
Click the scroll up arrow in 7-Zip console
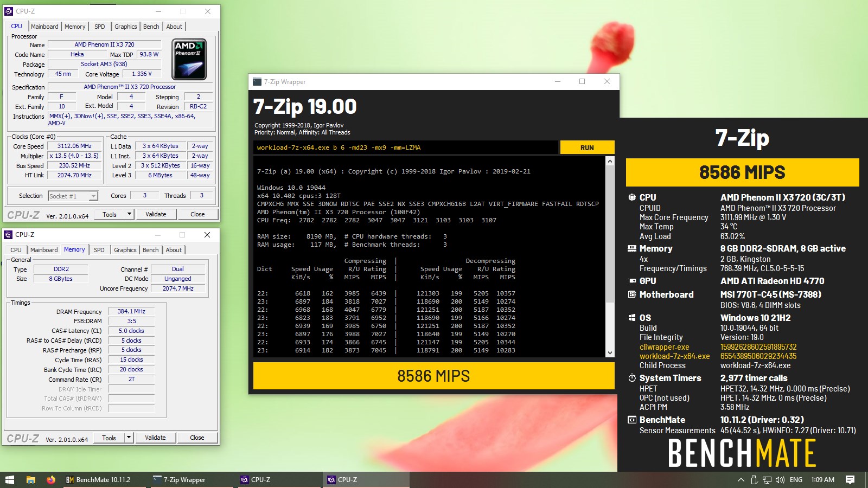click(x=610, y=161)
